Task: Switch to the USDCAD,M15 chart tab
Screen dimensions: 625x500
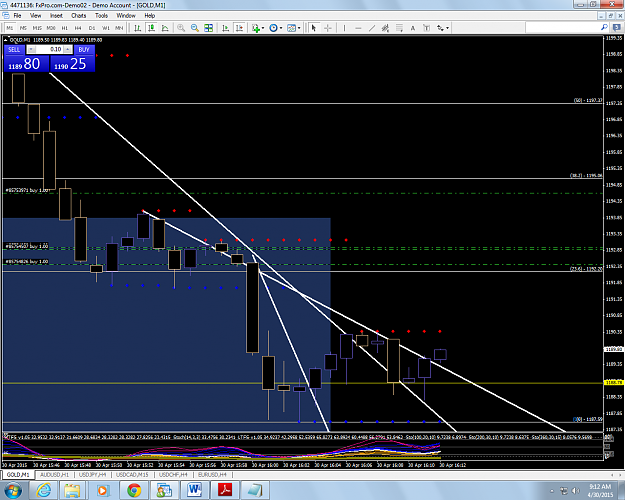Action: click(x=132, y=474)
